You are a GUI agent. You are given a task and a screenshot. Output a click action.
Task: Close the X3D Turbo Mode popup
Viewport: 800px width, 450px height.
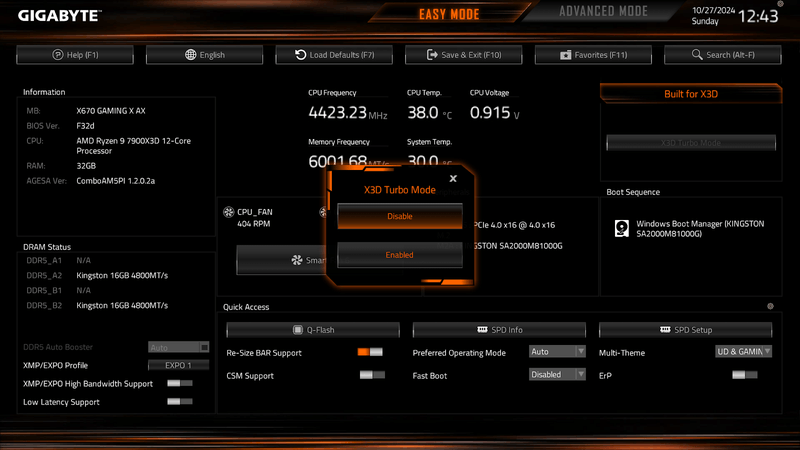453,179
